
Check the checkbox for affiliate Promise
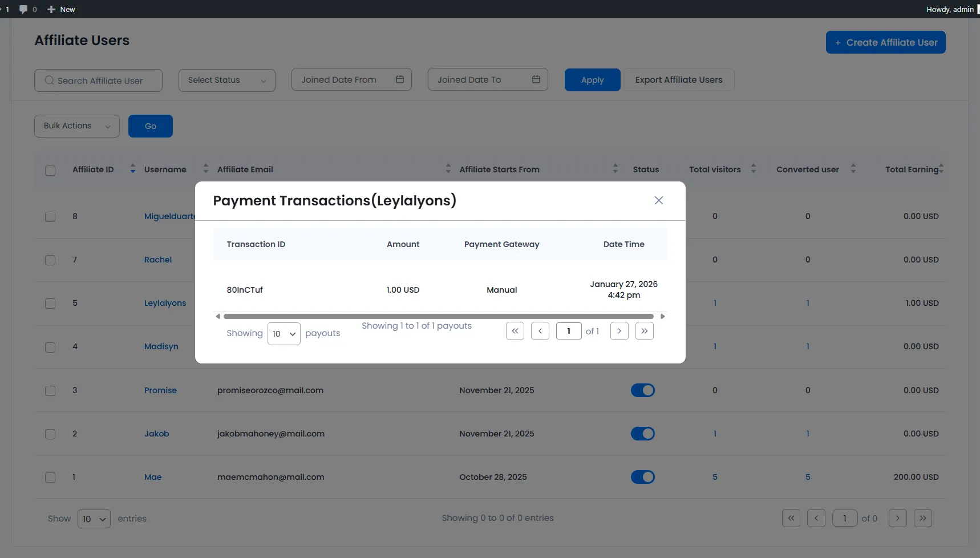tap(50, 390)
